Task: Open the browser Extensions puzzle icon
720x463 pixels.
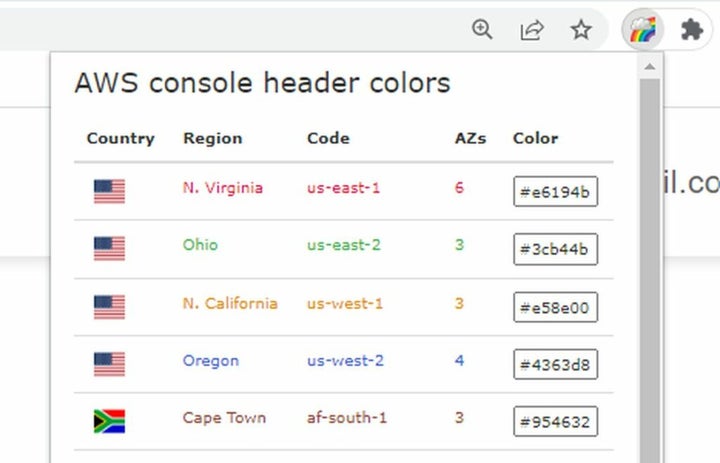Action: (x=692, y=30)
